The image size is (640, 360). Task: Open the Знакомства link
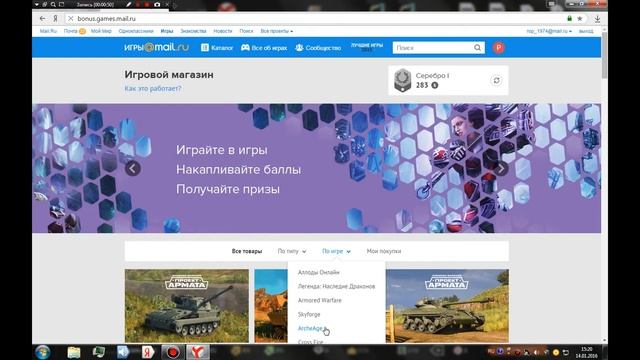193,31
